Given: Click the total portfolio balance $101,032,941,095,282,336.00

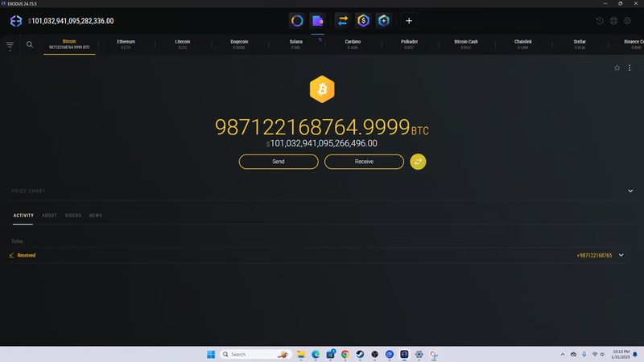Looking at the screenshot, I should [x=71, y=21].
